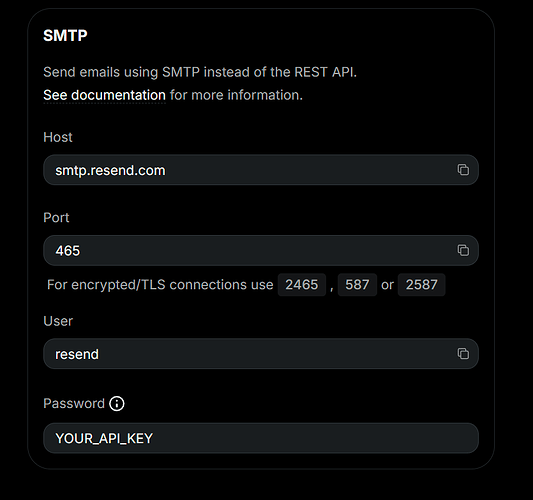Image resolution: width=533 pixels, height=500 pixels.
Task: Choose the 587 alternate port chip
Action: (x=357, y=285)
